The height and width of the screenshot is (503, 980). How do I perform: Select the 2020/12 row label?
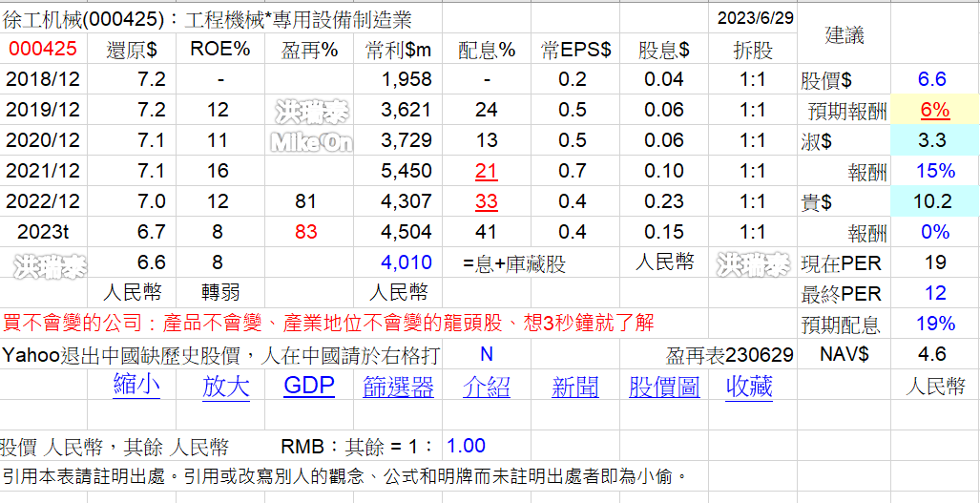point(43,140)
